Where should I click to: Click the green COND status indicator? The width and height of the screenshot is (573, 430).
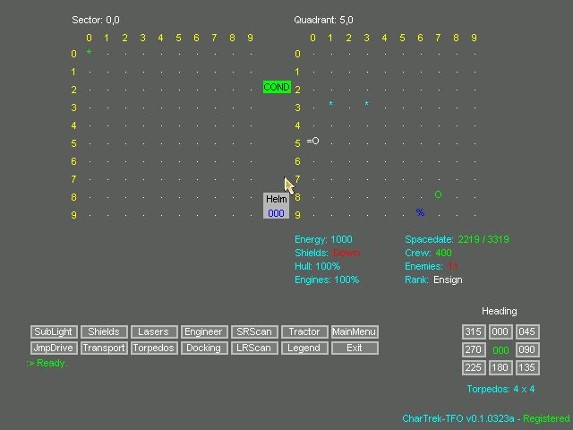tap(277, 87)
